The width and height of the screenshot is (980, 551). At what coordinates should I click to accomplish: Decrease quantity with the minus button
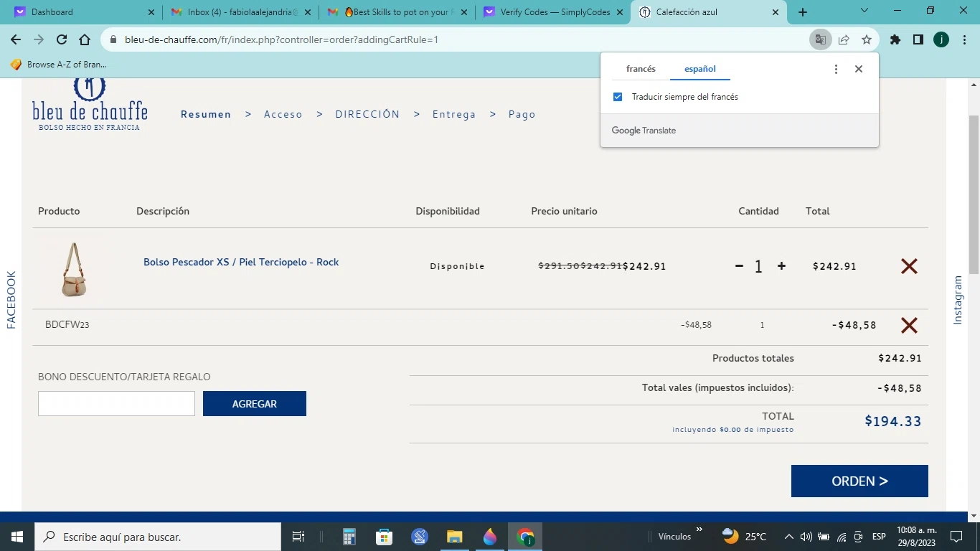click(x=739, y=266)
